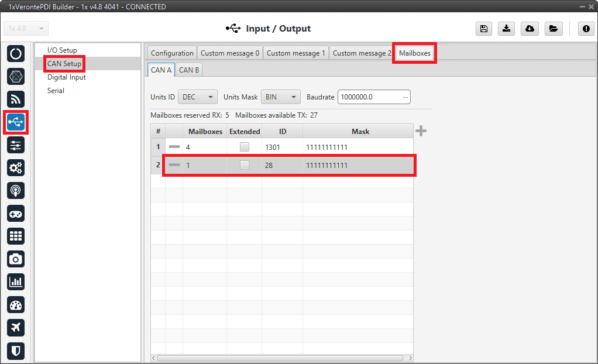The width and height of the screenshot is (598, 364).
Task: Enable Extended checkbox for ID 1301
Action: [244, 147]
